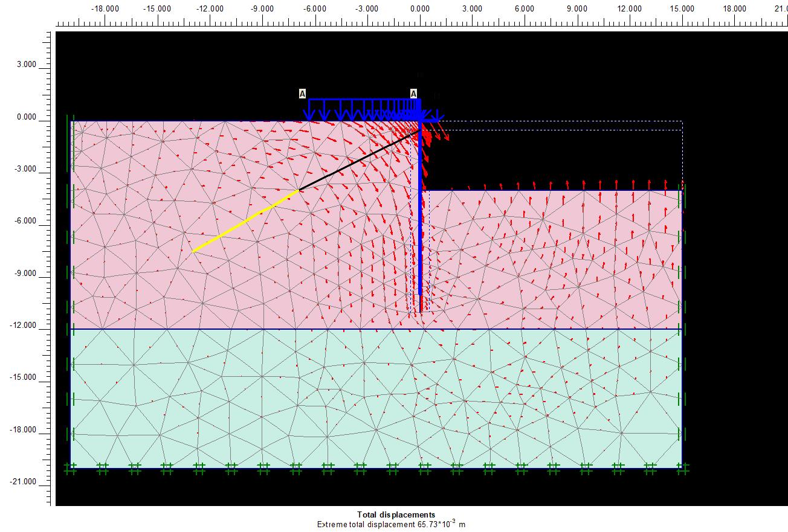Click -3.000 on the horizontal ruler
The width and height of the screenshot is (788, 532).
click(367, 9)
